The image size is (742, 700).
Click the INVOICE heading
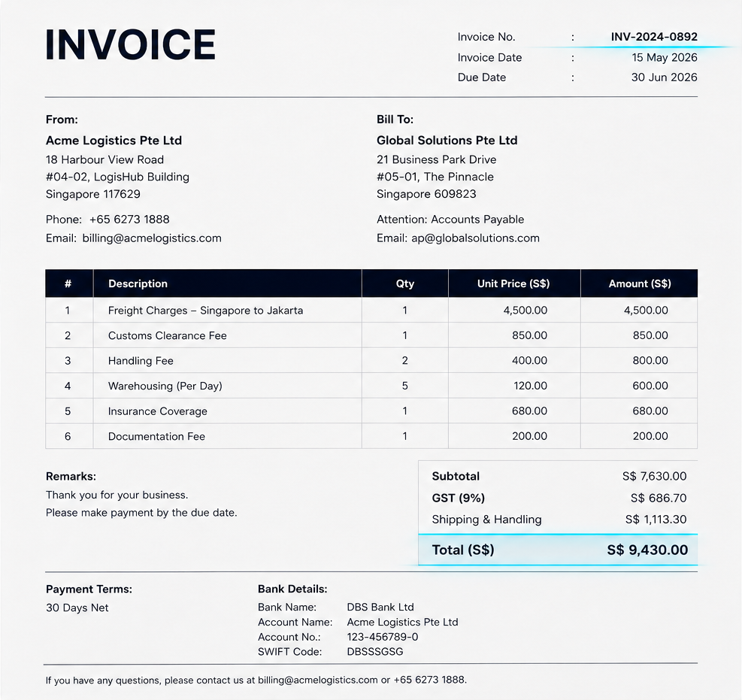[130, 45]
